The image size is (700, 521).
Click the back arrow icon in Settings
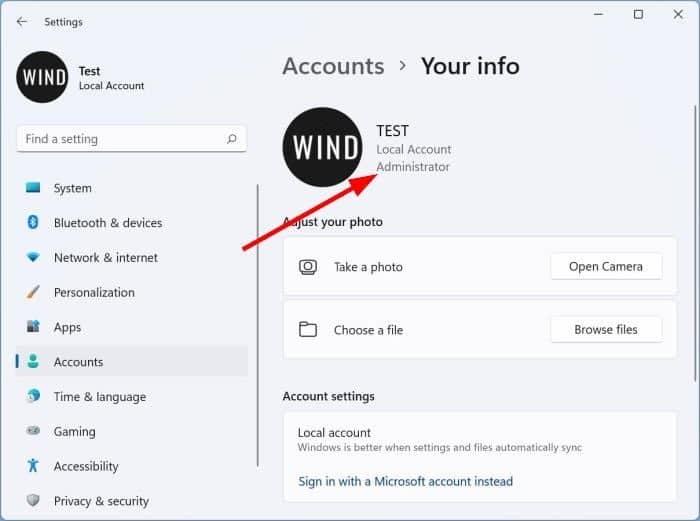(x=21, y=21)
